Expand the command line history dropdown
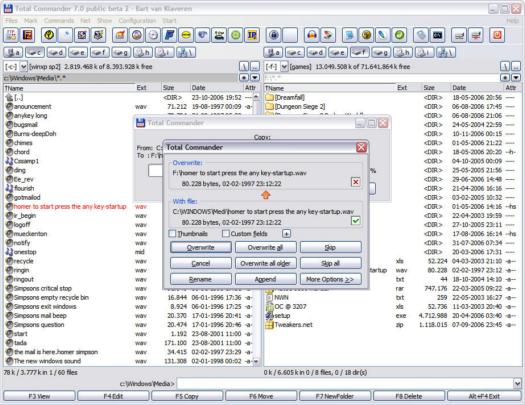Image resolution: width=525 pixels, height=405 pixels. 517,383
